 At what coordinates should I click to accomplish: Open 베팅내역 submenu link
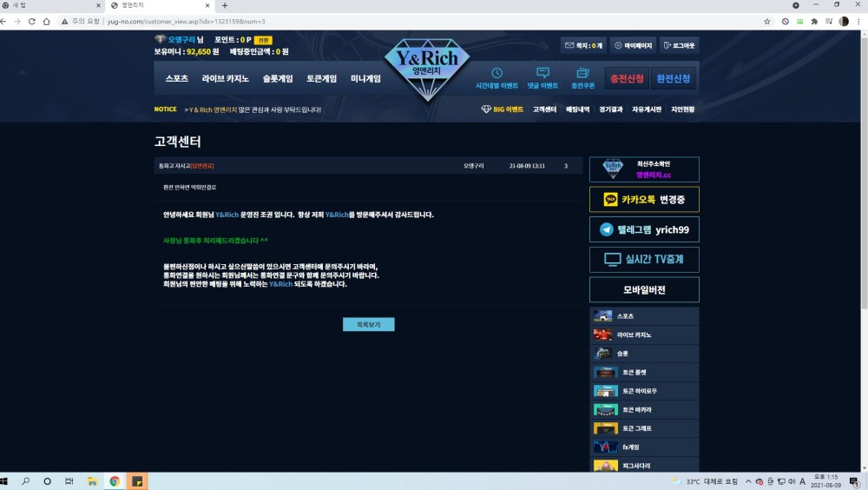(577, 109)
